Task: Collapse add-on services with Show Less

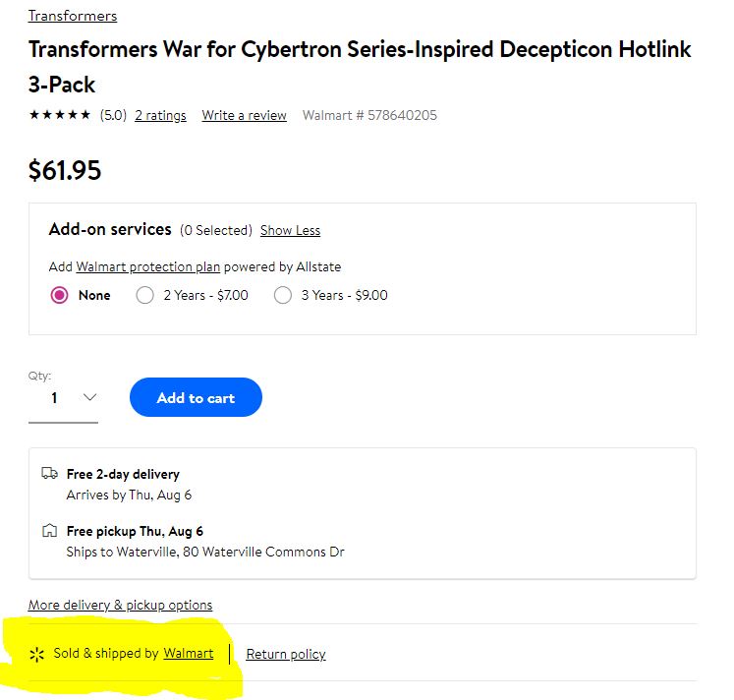Action: click(x=290, y=230)
